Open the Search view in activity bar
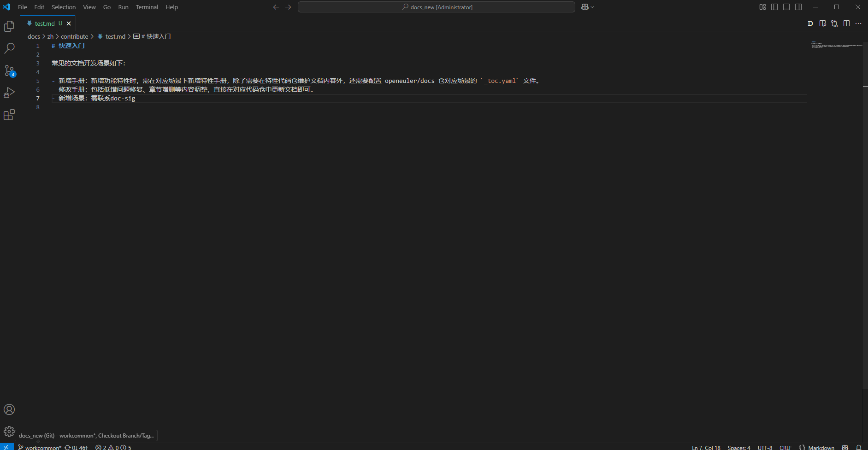Image resolution: width=868 pixels, height=450 pixels. [9, 48]
